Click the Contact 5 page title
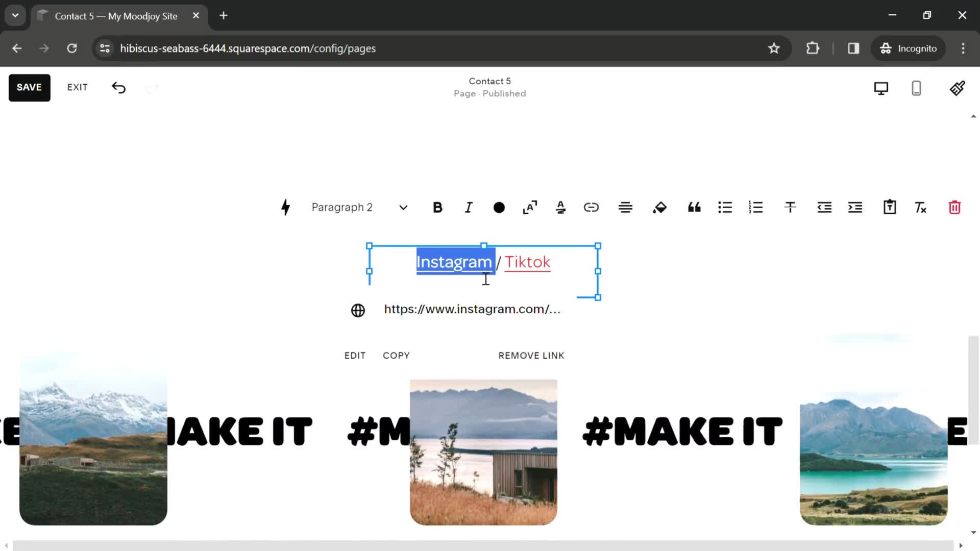Image resolution: width=980 pixels, height=551 pixels. point(490,81)
